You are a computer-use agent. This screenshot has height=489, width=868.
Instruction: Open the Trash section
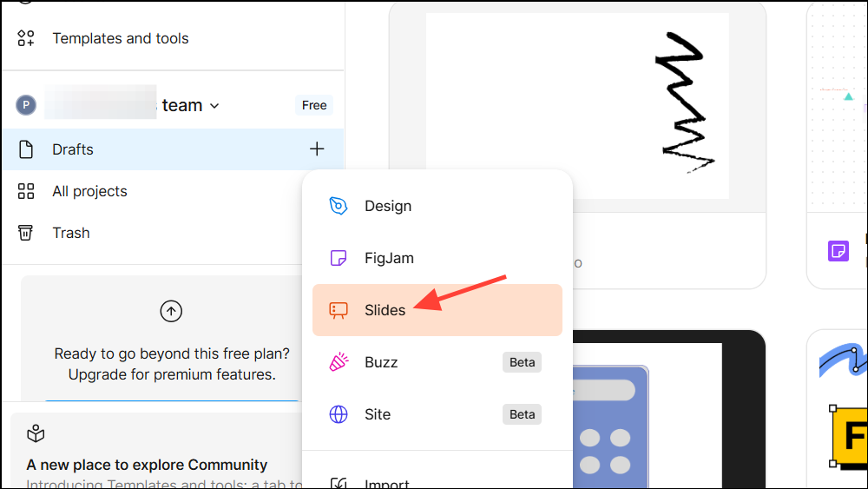click(x=71, y=233)
